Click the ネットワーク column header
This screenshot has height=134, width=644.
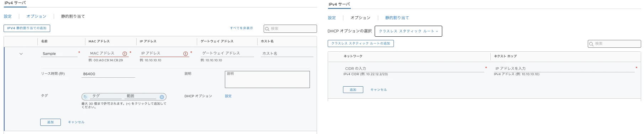coord(353,56)
